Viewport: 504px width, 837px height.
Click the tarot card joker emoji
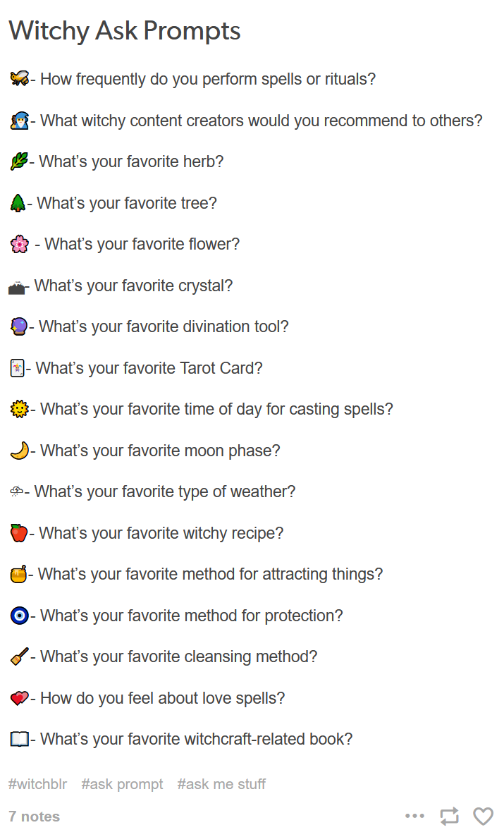(17, 368)
